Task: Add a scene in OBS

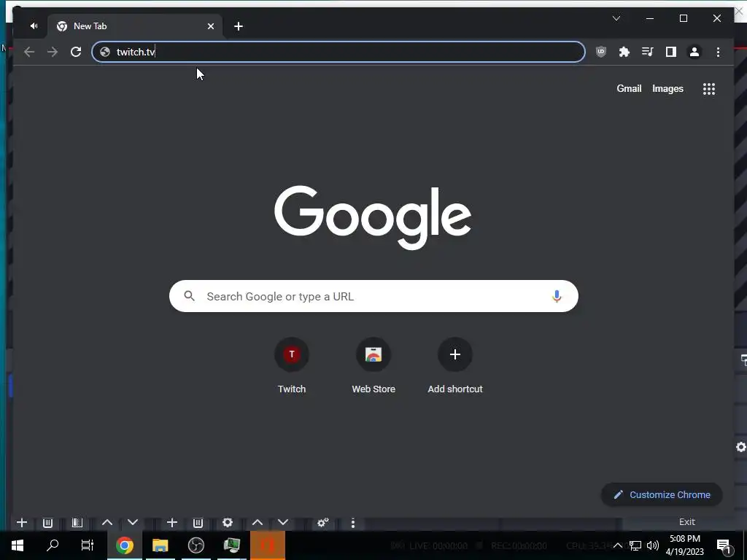Action: (x=21, y=523)
